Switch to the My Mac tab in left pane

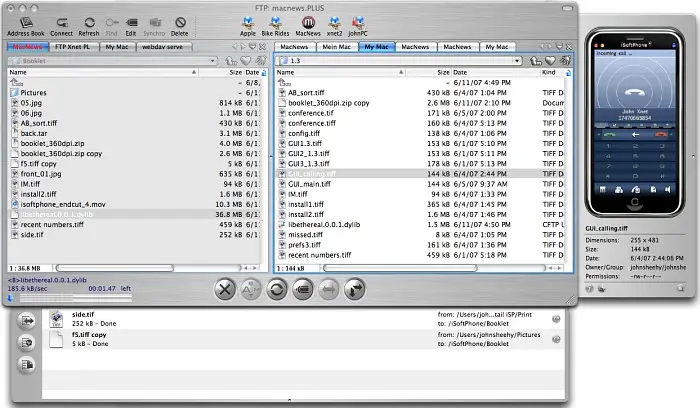click(117, 47)
